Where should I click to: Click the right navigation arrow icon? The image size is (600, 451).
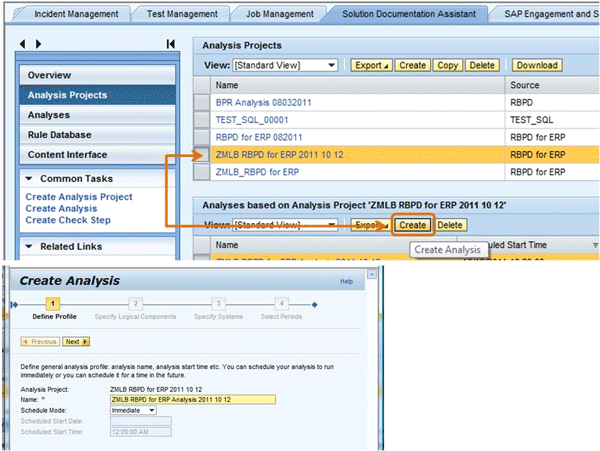click(x=37, y=44)
